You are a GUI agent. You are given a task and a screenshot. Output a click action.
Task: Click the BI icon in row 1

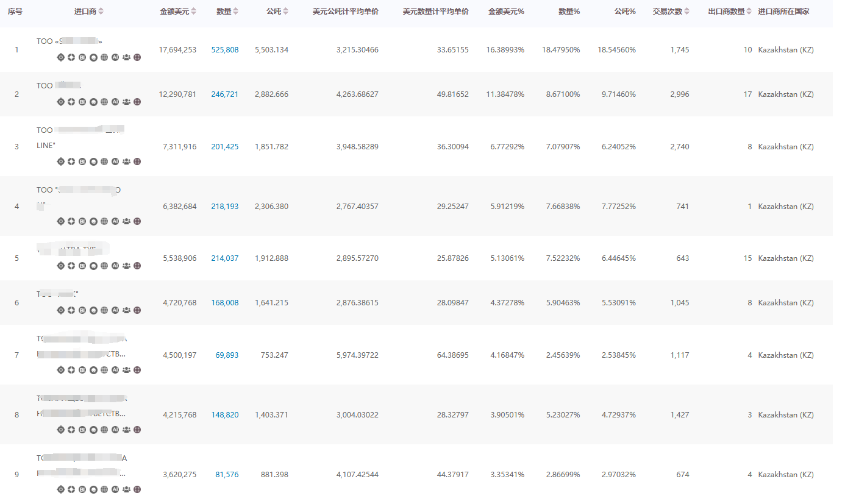tap(82, 58)
